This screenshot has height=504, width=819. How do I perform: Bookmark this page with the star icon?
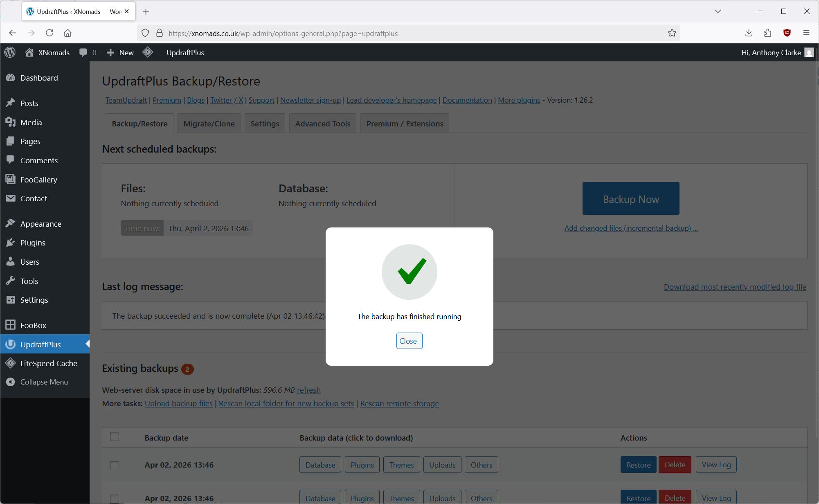click(672, 33)
